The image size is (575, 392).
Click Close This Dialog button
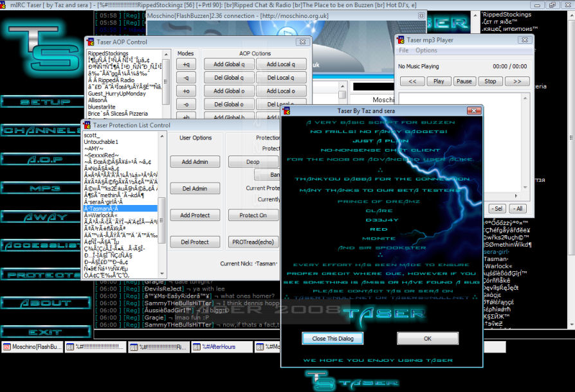click(x=333, y=339)
